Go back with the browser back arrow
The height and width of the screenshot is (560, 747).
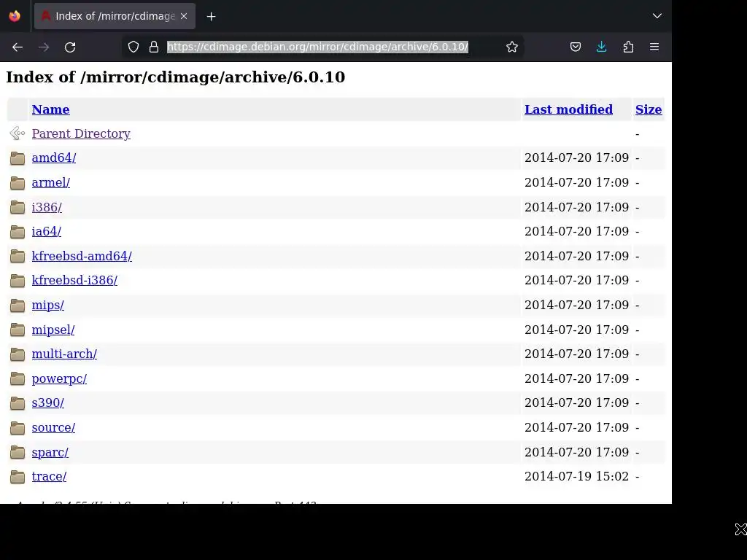point(18,47)
